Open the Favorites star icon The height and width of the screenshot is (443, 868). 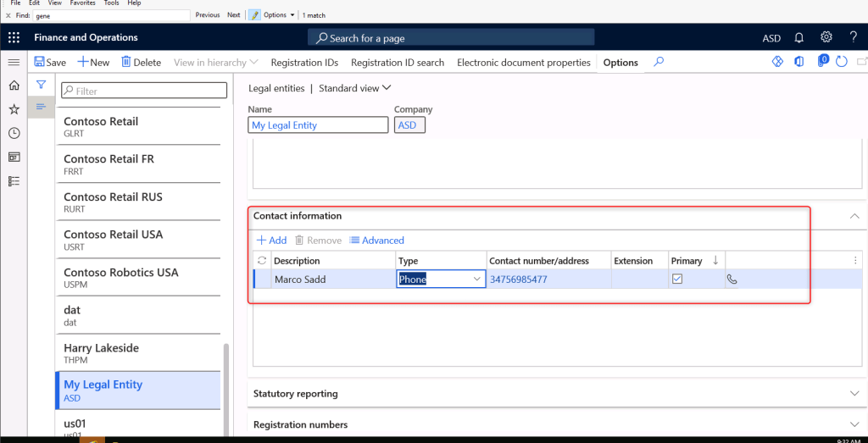tap(14, 109)
